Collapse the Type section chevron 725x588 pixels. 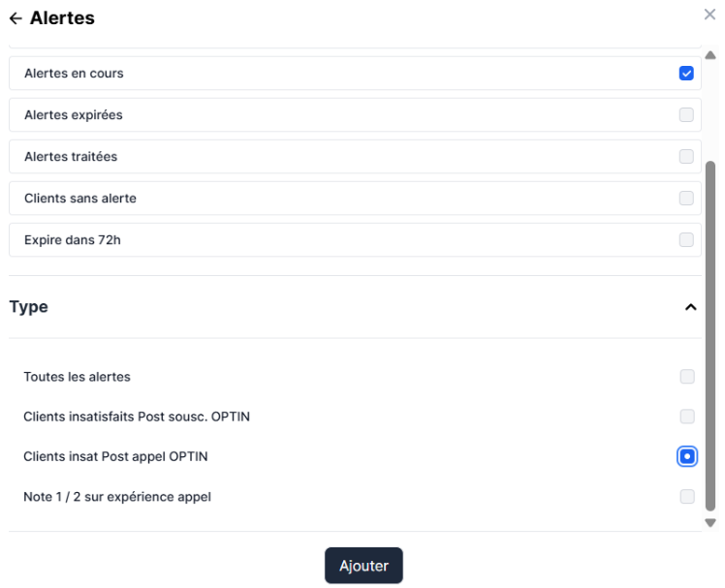tap(690, 307)
